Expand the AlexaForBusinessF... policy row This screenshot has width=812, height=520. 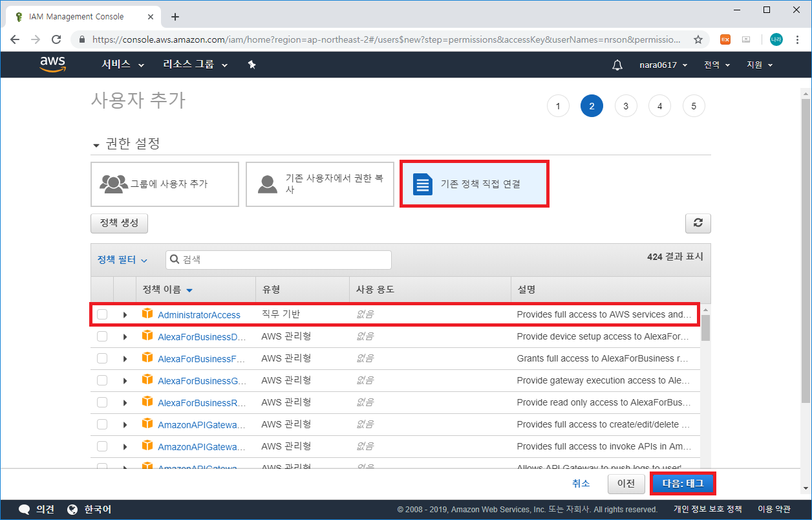coord(125,359)
